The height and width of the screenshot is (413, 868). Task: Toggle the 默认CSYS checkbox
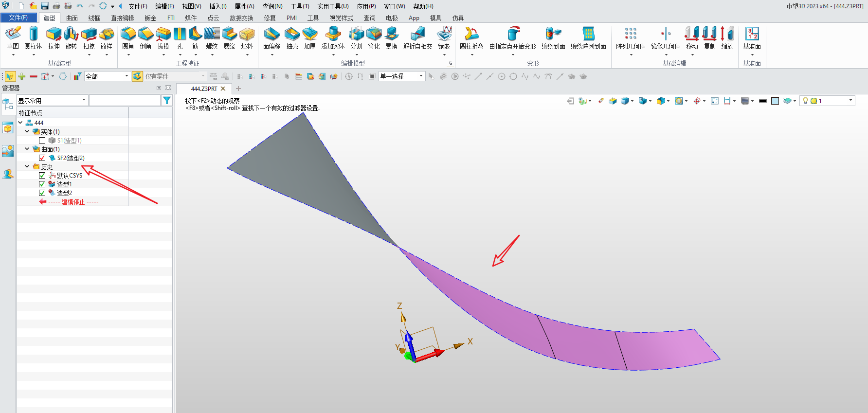pyautogui.click(x=42, y=176)
